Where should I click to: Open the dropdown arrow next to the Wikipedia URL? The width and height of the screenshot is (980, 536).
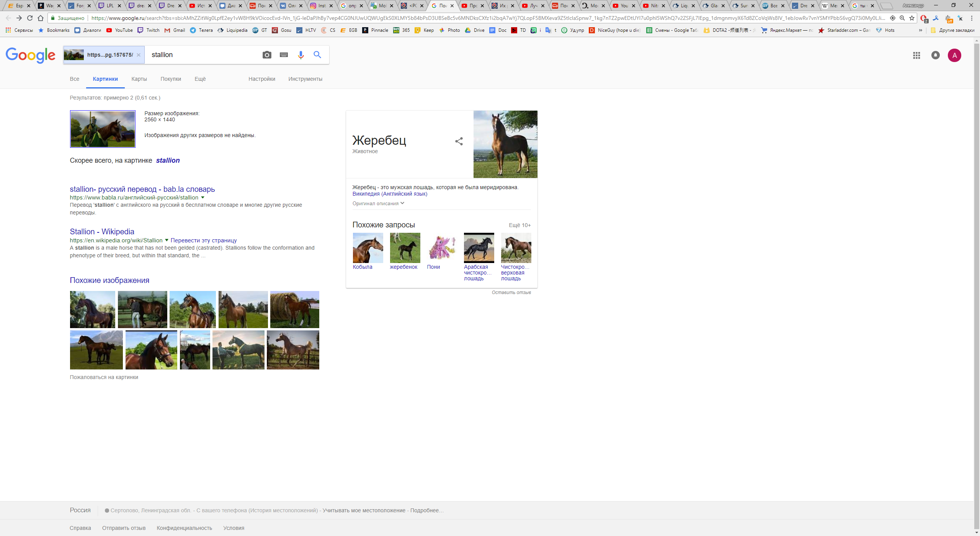click(x=167, y=240)
